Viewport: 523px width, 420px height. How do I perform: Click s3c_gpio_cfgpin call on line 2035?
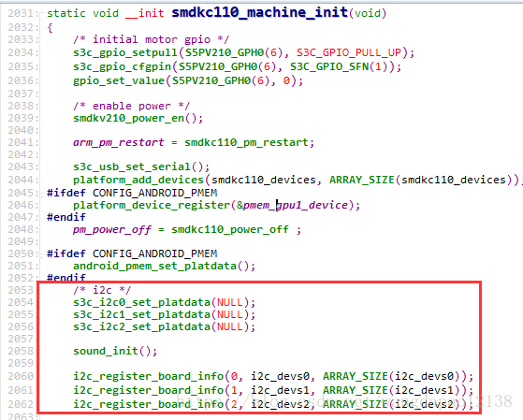pyautogui.click(x=122, y=67)
